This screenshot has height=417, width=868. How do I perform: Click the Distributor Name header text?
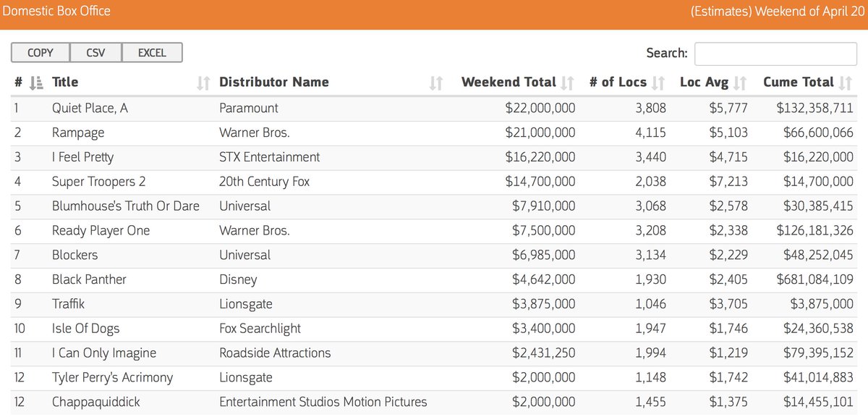coord(274,83)
